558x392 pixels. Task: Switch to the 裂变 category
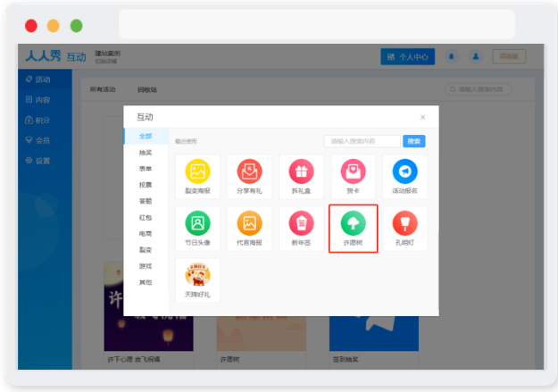click(146, 250)
